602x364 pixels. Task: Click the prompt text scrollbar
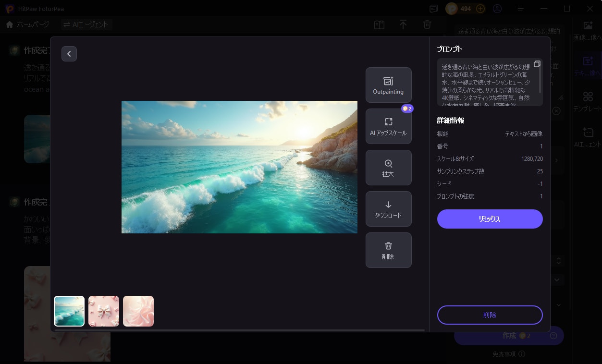pos(541,79)
